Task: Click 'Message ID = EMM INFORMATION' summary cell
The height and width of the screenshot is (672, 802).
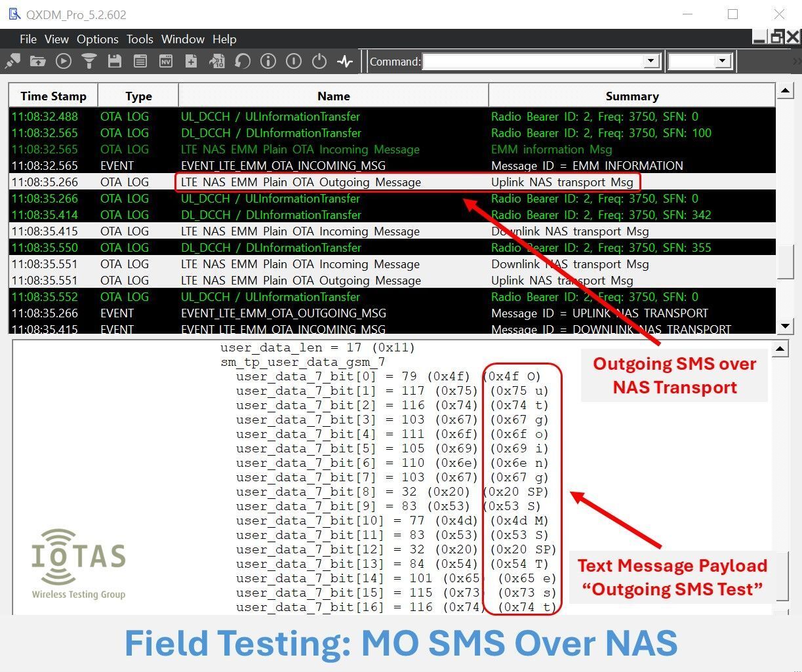Action: [587, 166]
